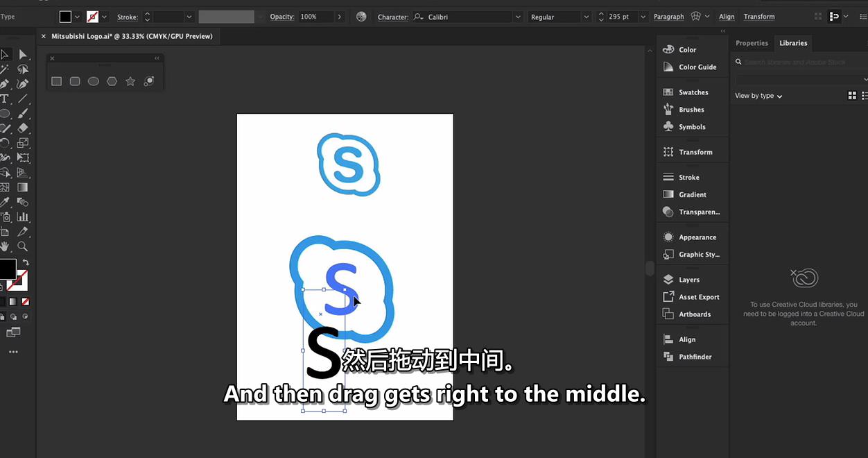The image size is (868, 458).
Task: Pick the Column Graph tool
Action: click(23, 217)
